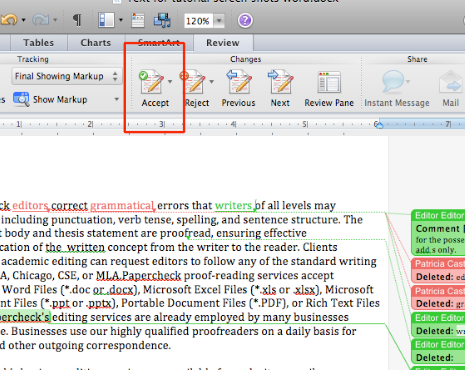Image resolution: width=465 pixels, height=370 pixels.
Task: Open Instant Message dropdown arrow
Action: pos(408,81)
